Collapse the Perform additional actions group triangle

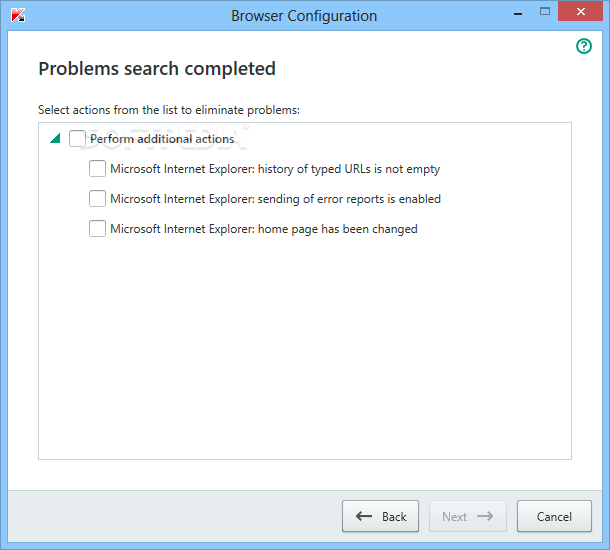coord(55,138)
